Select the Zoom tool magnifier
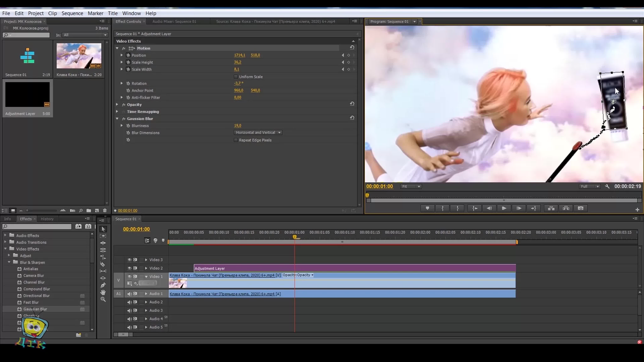The image size is (644, 362). pos(103,299)
